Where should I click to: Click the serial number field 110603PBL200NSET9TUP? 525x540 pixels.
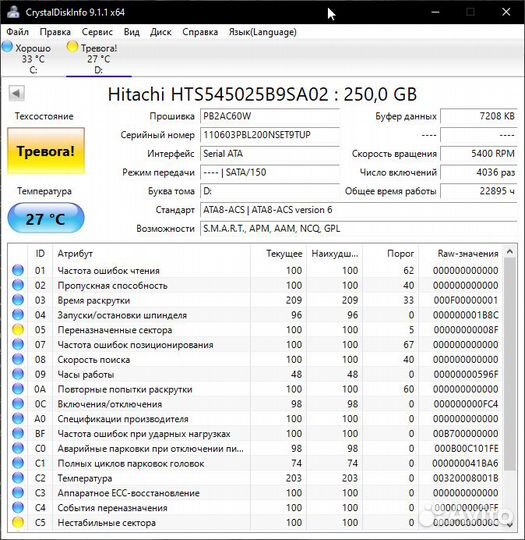[270, 135]
